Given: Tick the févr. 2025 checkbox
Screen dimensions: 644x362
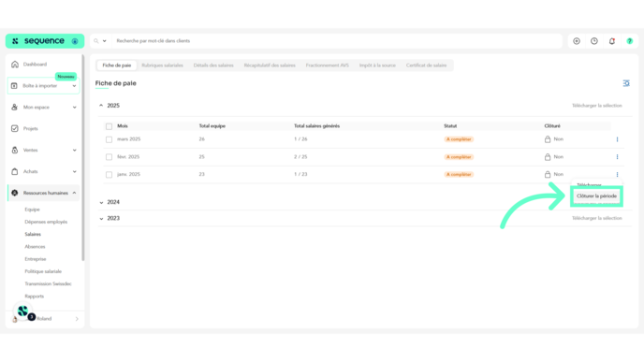Looking at the screenshot, I should pyautogui.click(x=109, y=157).
